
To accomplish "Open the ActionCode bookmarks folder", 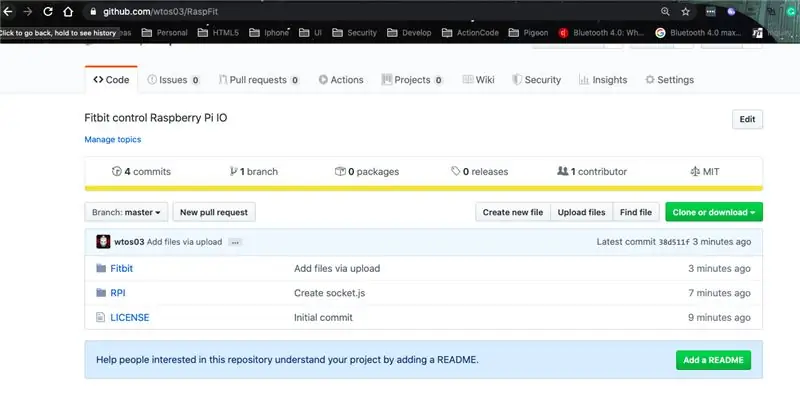I will [x=470, y=33].
